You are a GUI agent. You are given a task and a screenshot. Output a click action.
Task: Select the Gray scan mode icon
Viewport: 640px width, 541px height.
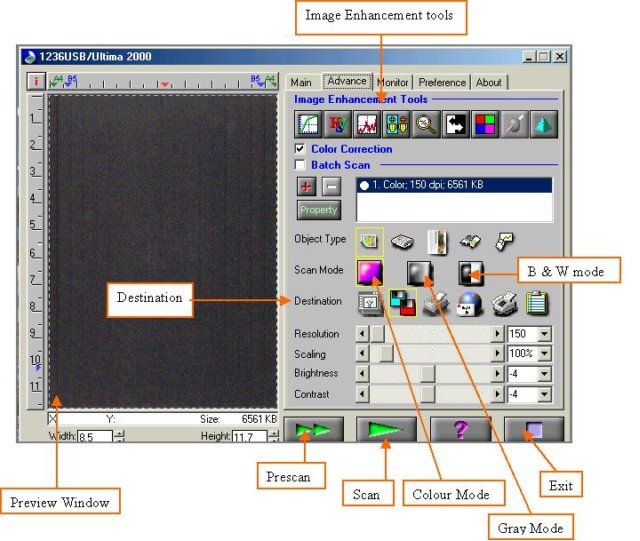(419, 272)
